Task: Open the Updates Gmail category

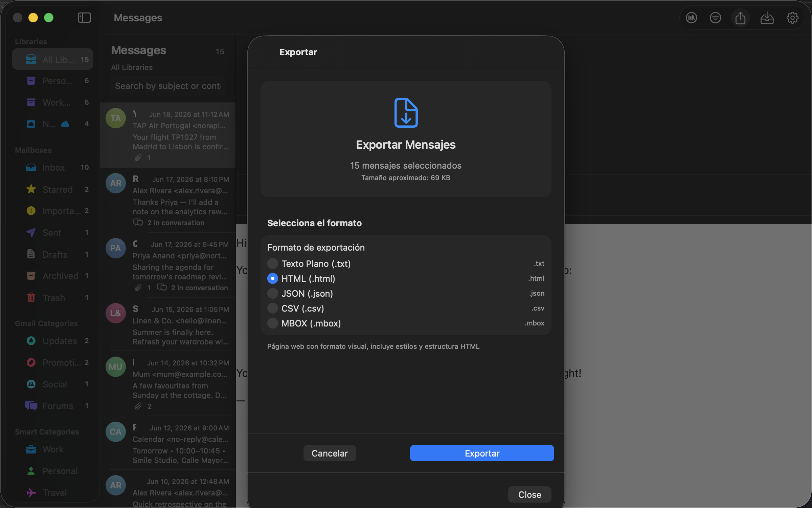Action: (x=53, y=341)
